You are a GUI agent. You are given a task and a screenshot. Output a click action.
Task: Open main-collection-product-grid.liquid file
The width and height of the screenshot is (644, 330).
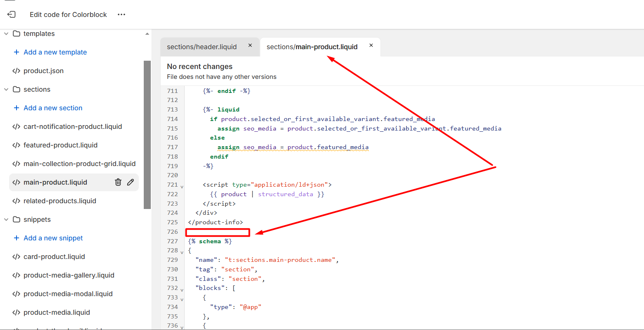point(79,164)
